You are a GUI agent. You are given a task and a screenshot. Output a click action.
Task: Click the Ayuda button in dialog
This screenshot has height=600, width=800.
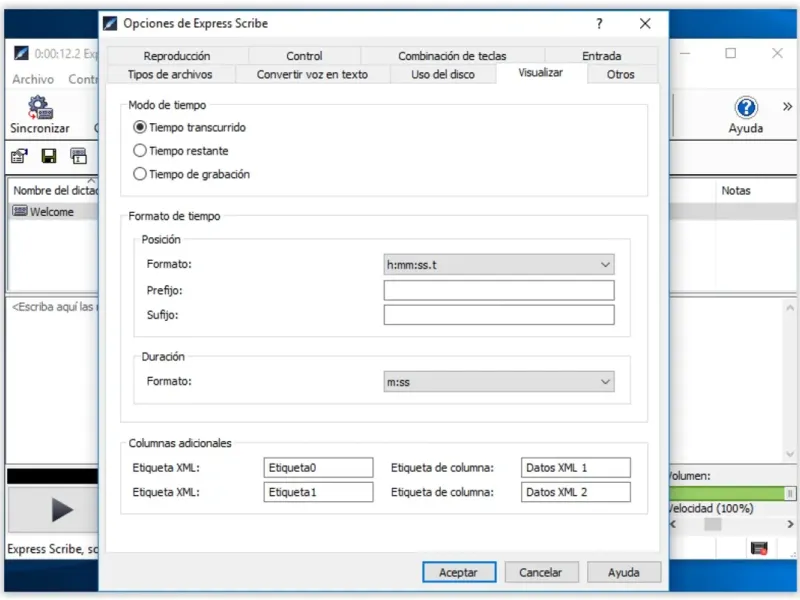623,572
